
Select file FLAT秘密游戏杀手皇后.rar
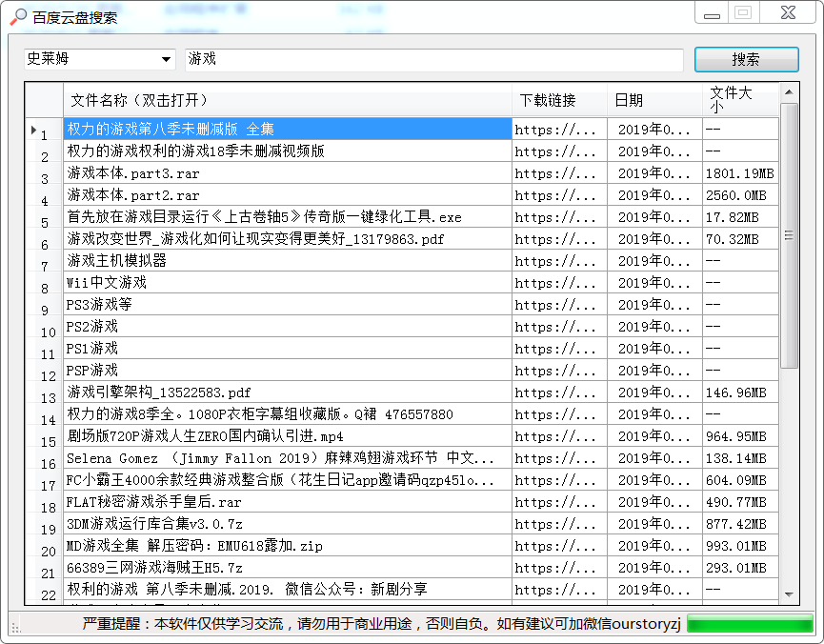click(288, 501)
